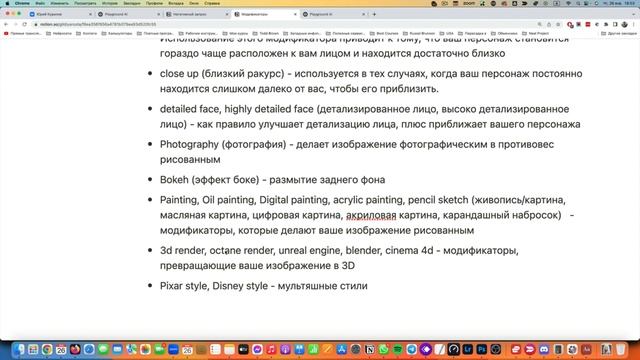
Task: Open Zoom in the Dock
Action: [x=173, y=349]
